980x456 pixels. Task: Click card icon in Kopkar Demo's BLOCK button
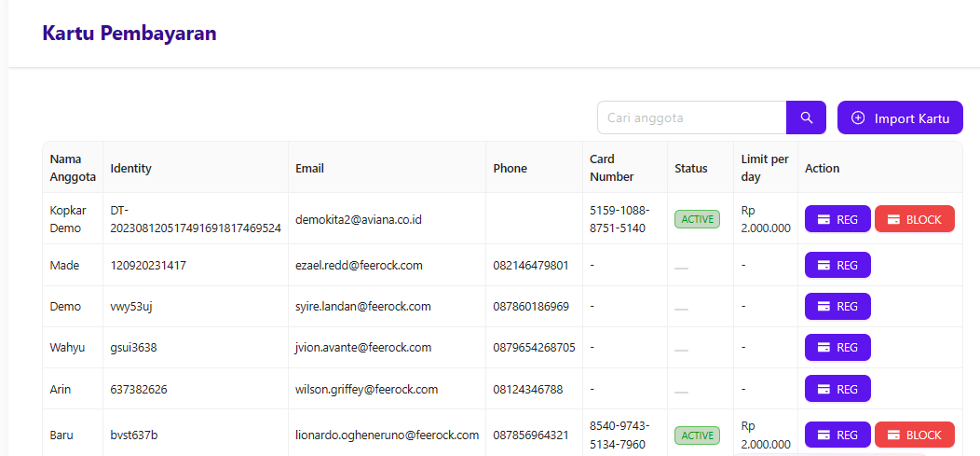click(x=893, y=219)
